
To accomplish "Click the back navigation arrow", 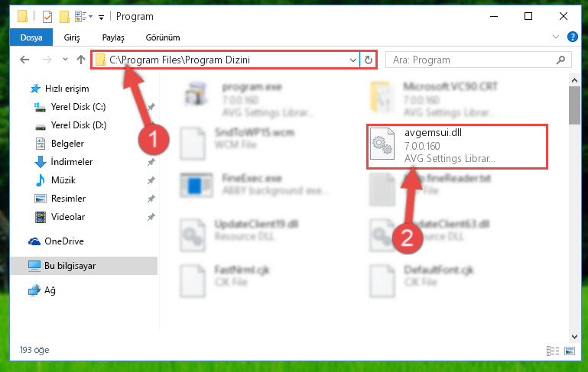I will pos(24,60).
